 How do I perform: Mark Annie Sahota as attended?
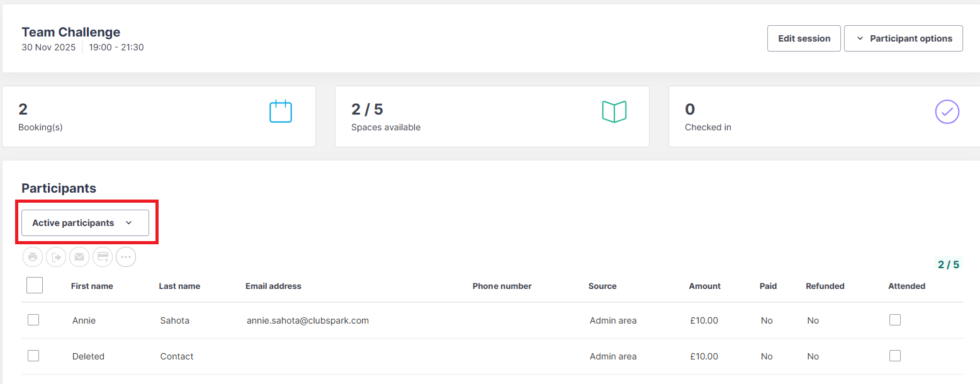[x=895, y=320]
